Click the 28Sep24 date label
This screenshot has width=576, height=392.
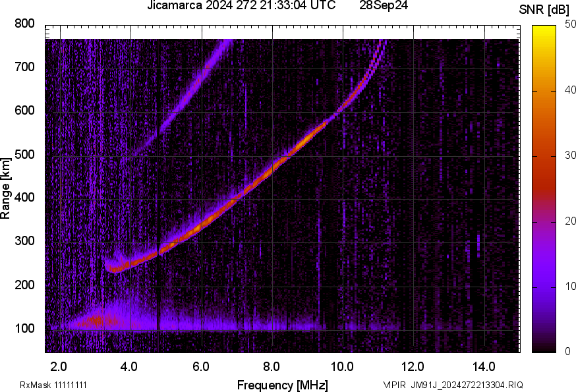[384, 6]
